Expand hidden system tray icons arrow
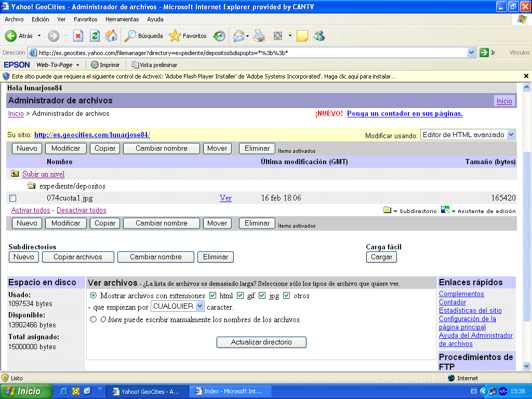 point(484,392)
